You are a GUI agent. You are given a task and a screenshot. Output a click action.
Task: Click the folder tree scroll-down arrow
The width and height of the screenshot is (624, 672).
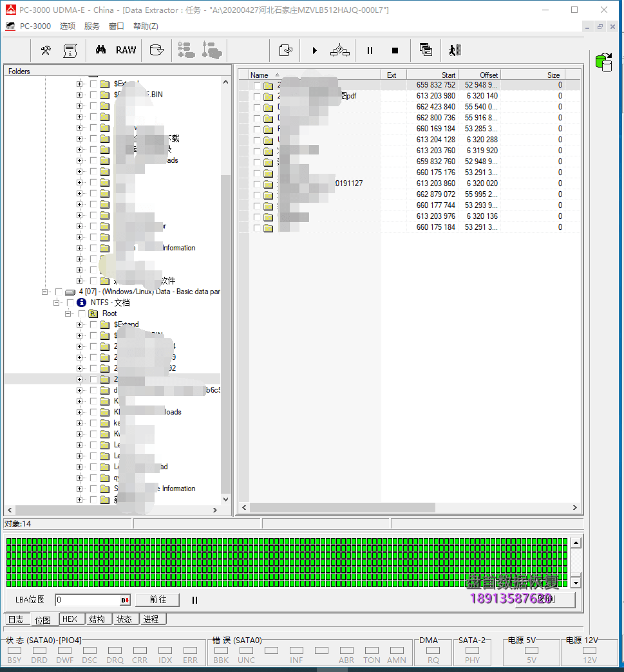225,499
